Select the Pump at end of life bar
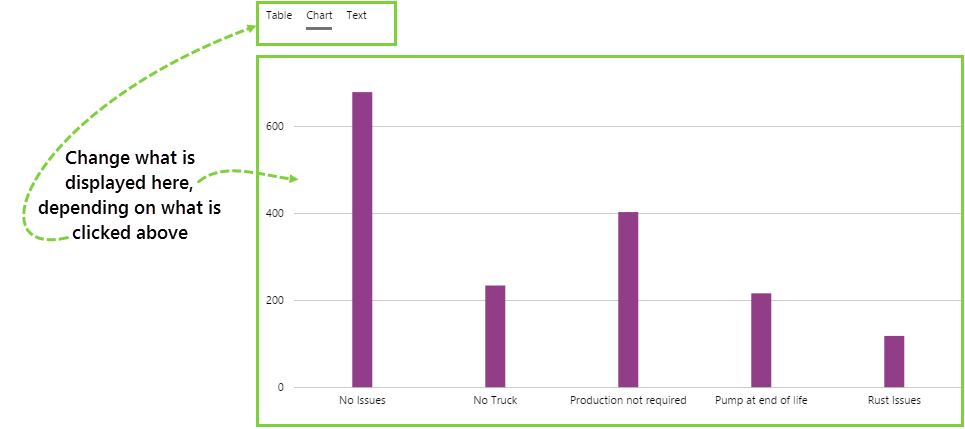The height and width of the screenshot is (429, 965). click(x=761, y=340)
